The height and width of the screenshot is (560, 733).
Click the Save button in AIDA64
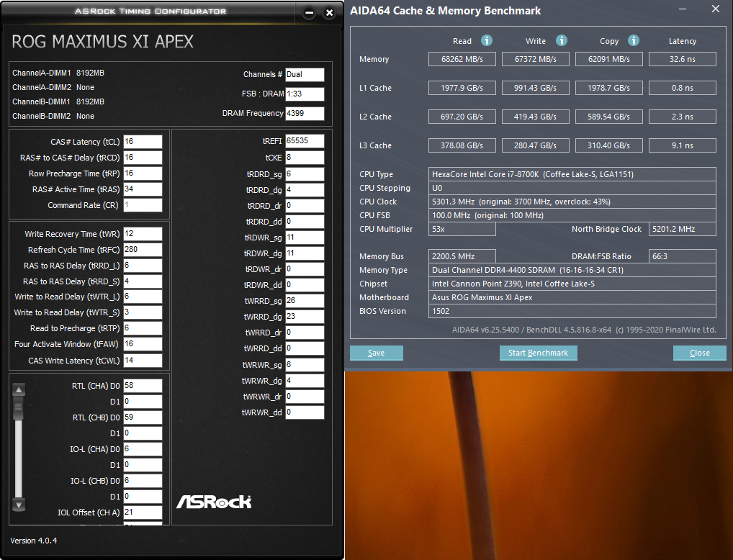(377, 353)
